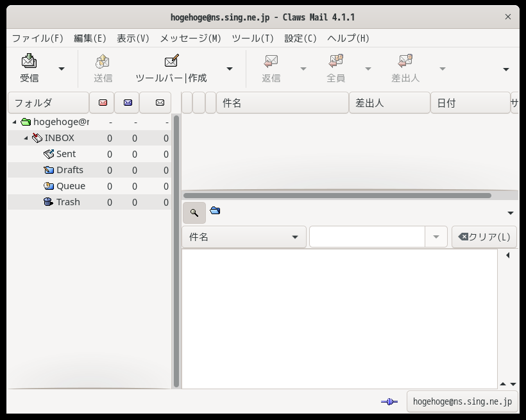
Task: Select the Trash folder label
Action: point(68,202)
